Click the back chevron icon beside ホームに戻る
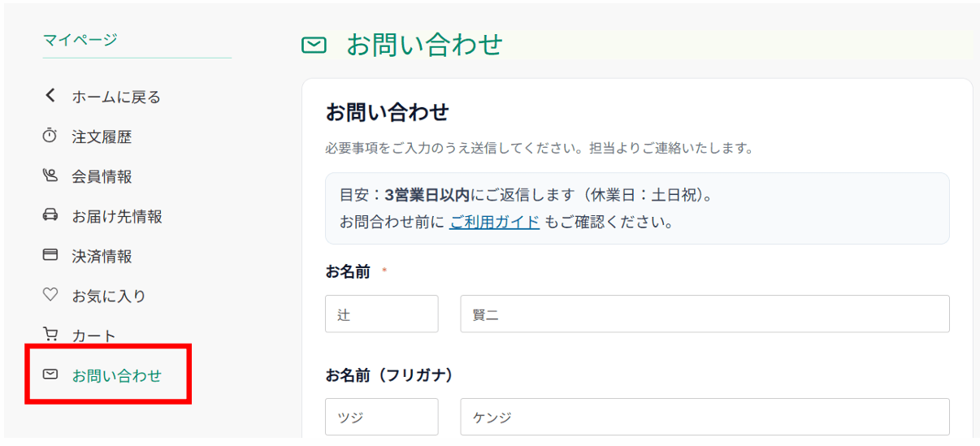This screenshot has width=980, height=446. tap(50, 96)
